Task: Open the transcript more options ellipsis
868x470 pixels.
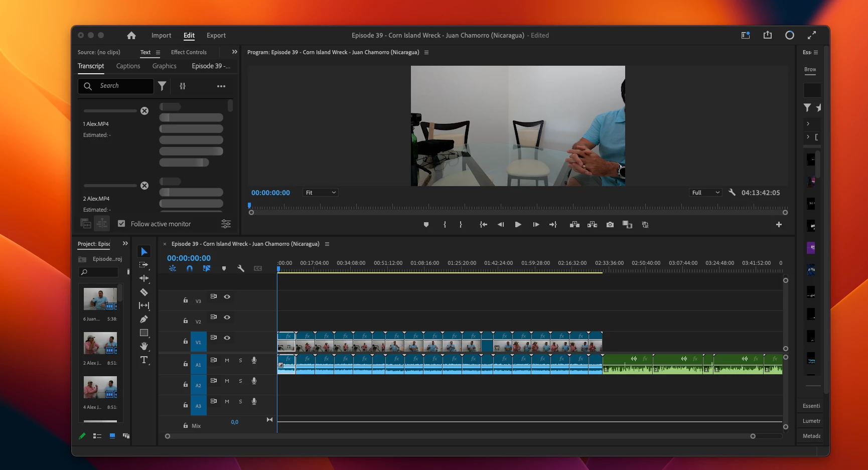Action: pyautogui.click(x=221, y=86)
